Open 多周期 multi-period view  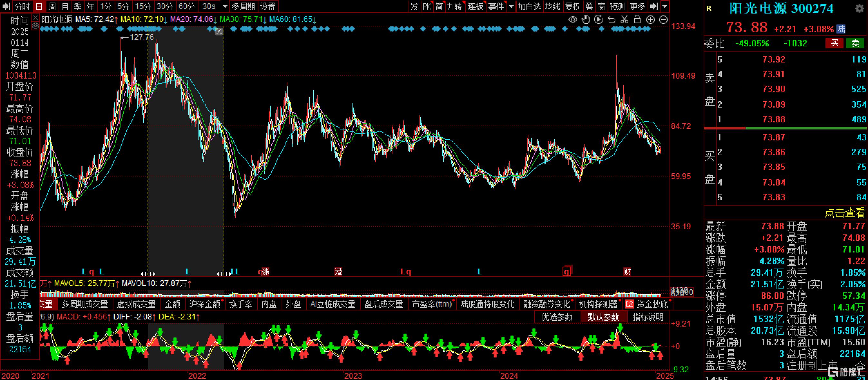pos(243,6)
